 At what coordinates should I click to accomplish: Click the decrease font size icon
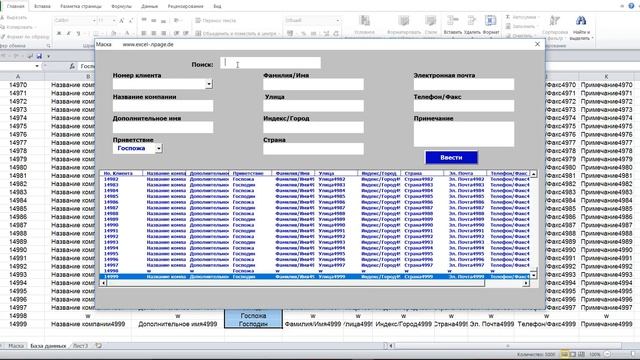pos(131,20)
